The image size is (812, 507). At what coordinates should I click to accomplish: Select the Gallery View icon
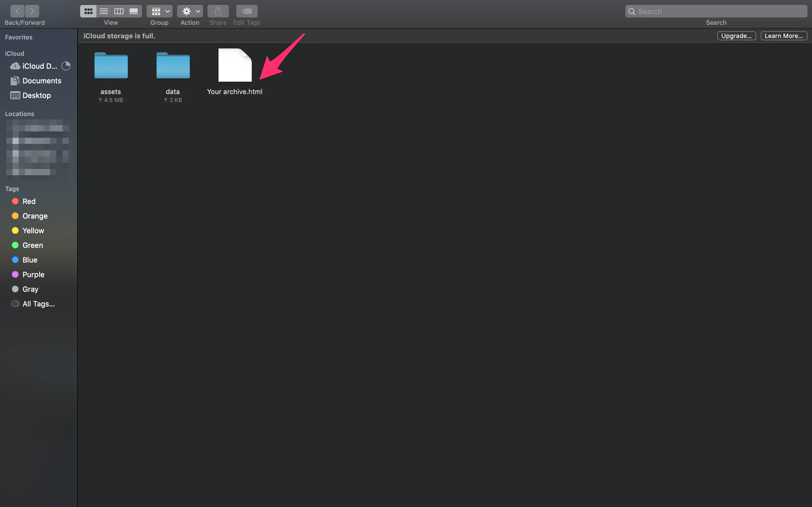[134, 10]
